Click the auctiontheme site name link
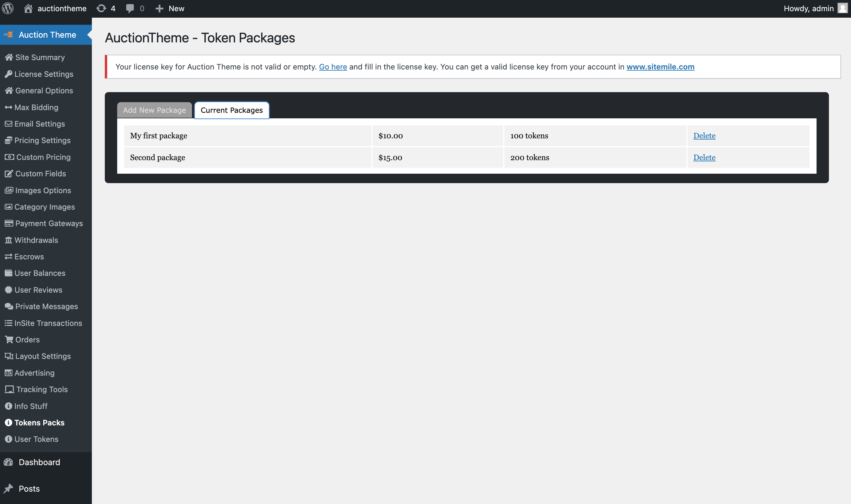This screenshot has width=851, height=504. [x=62, y=9]
